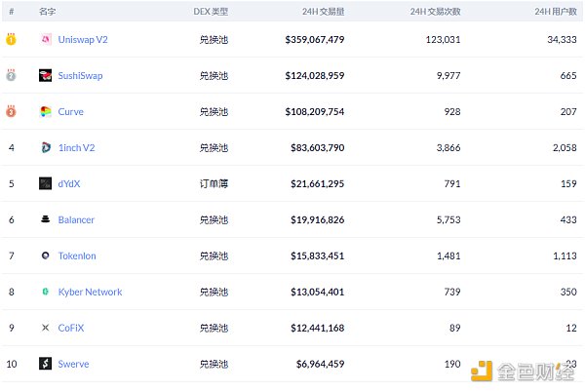Click the silver rank 2 medal icon
Image resolution: width=585 pixels, height=392 pixels.
pos(11,75)
